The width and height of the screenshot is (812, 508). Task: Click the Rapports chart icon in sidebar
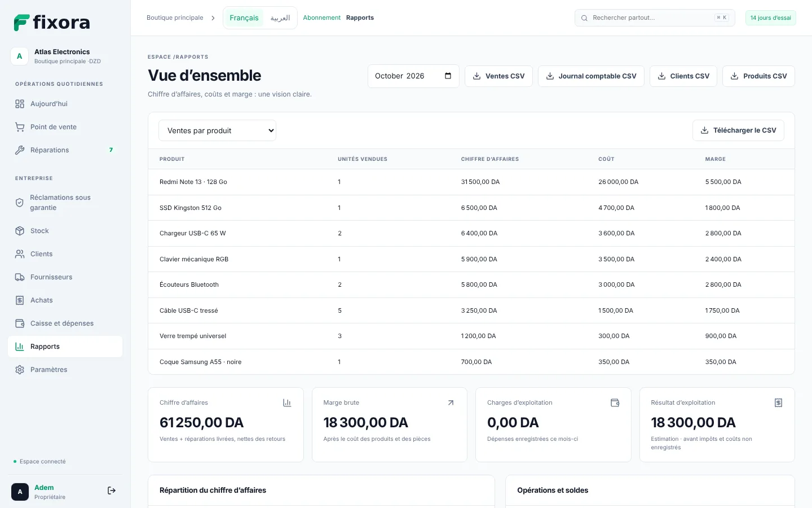click(x=20, y=347)
